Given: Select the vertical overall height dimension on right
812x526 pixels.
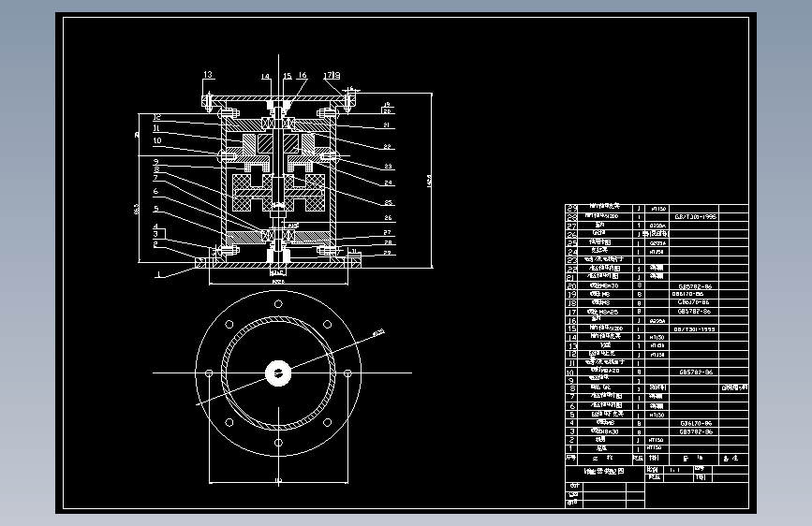Looking at the screenshot, I should pos(429,181).
